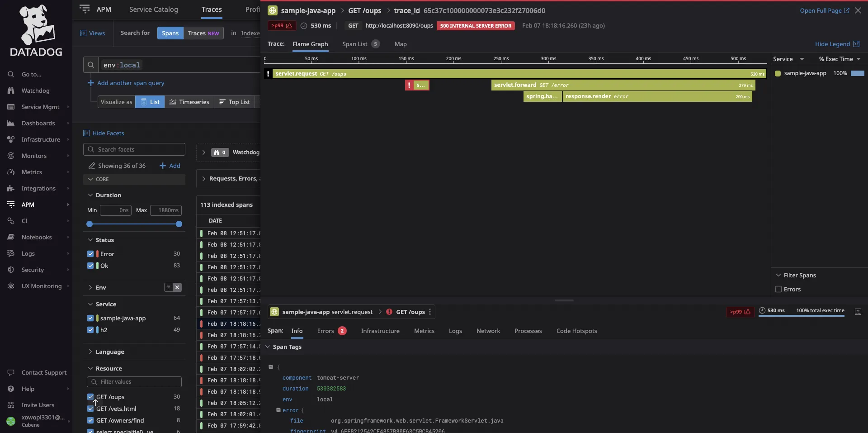Viewport: 868px width, 433px height.
Task: Toggle the Ok status checkbox
Action: (x=90, y=266)
